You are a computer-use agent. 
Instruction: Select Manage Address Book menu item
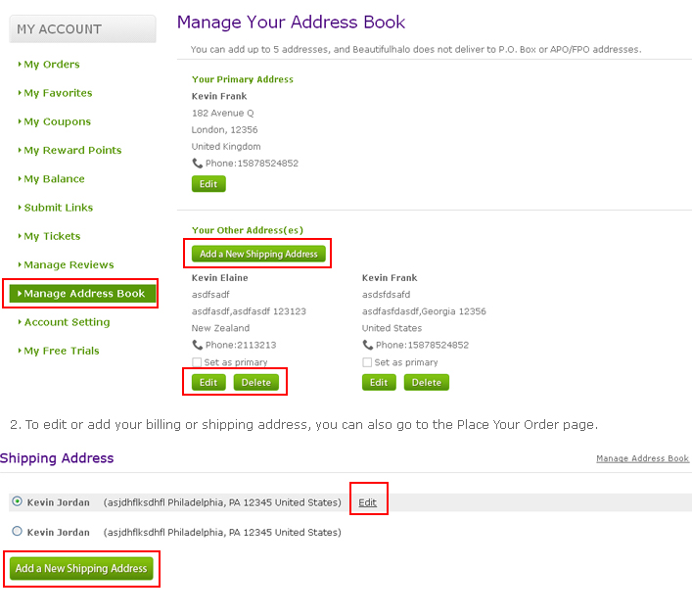click(x=82, y=294)
